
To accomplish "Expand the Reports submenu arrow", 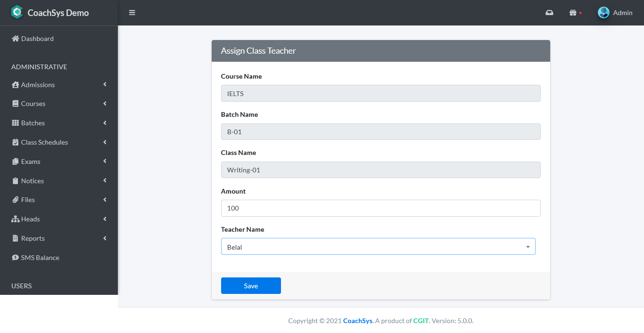I will point(105,238).
